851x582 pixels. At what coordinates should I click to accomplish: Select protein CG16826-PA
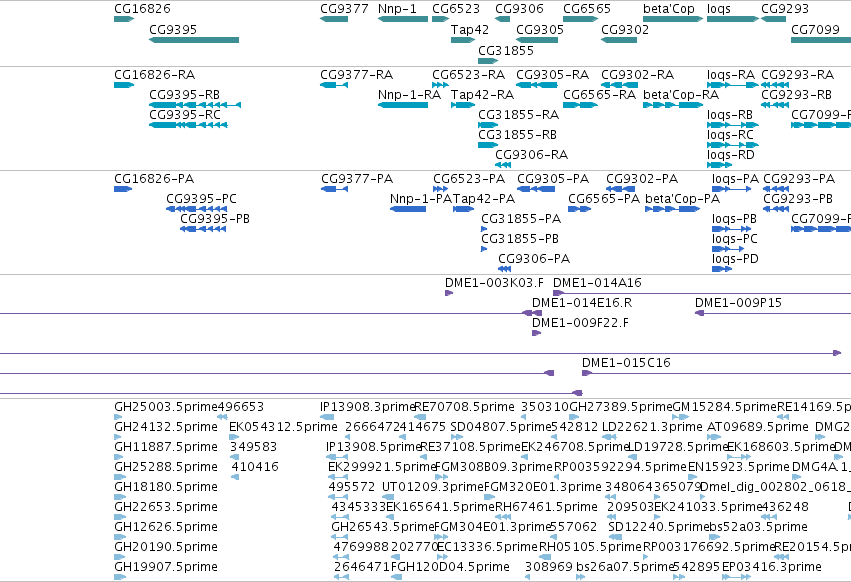[x=154, y=179]
